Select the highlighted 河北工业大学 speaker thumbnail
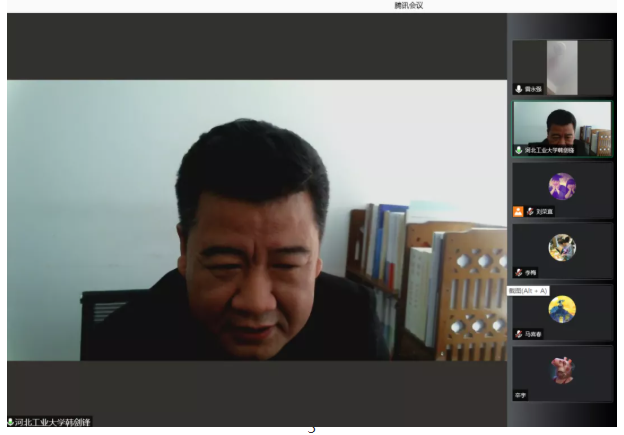The width and height of the screenshot is (624, 435). tap(562, 127)
